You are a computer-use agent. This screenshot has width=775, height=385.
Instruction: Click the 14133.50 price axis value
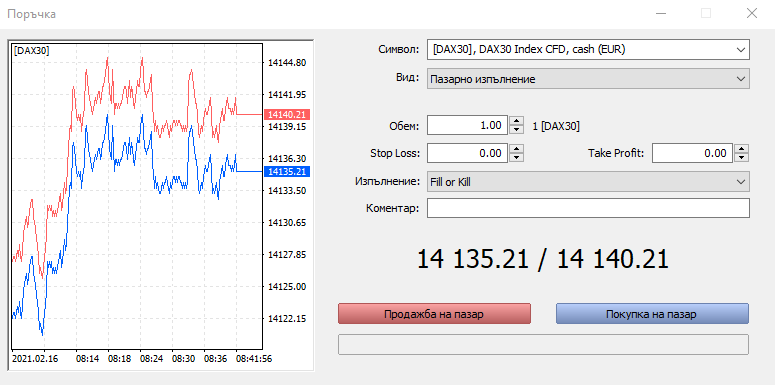coord(287,191)
